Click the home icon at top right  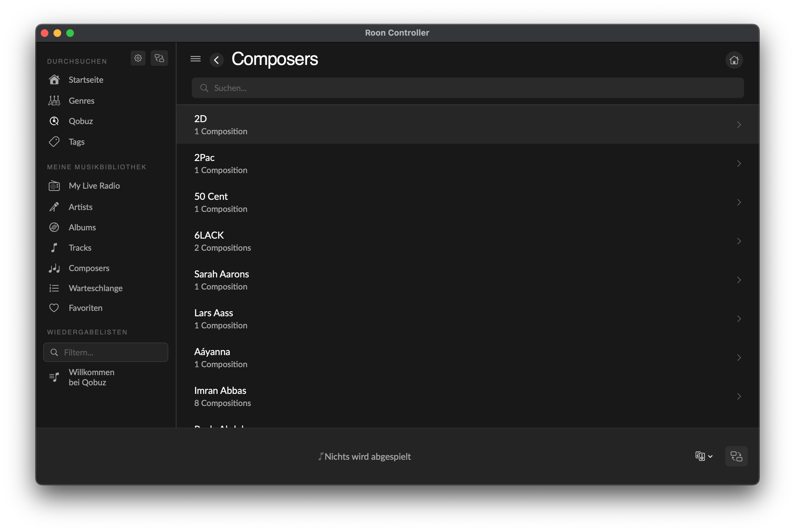coord(734,60)
